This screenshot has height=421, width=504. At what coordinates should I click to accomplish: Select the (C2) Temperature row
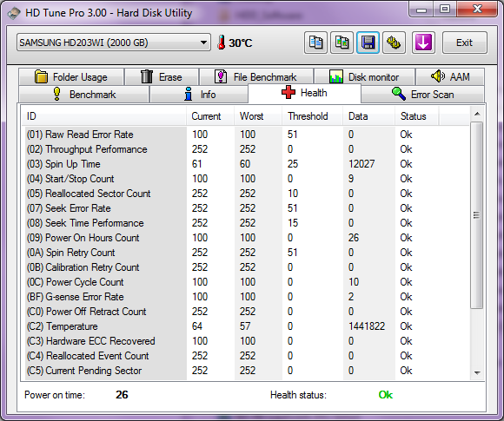tap(245, 326)
